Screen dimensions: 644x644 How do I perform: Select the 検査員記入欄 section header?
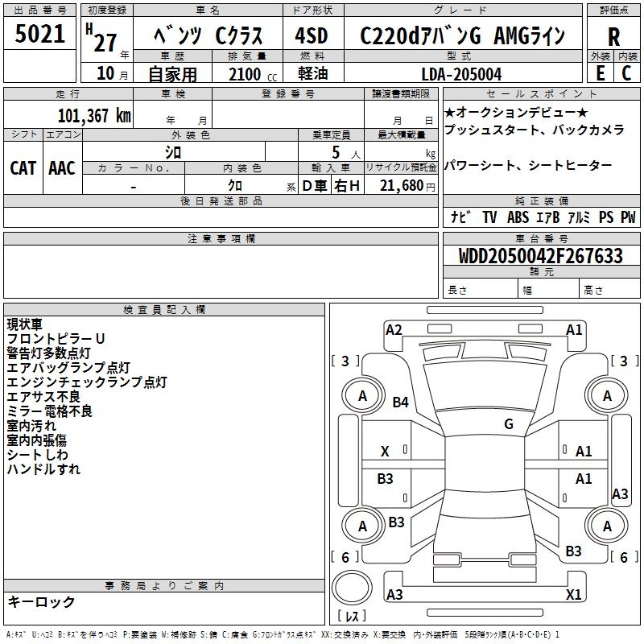(164, 310)
